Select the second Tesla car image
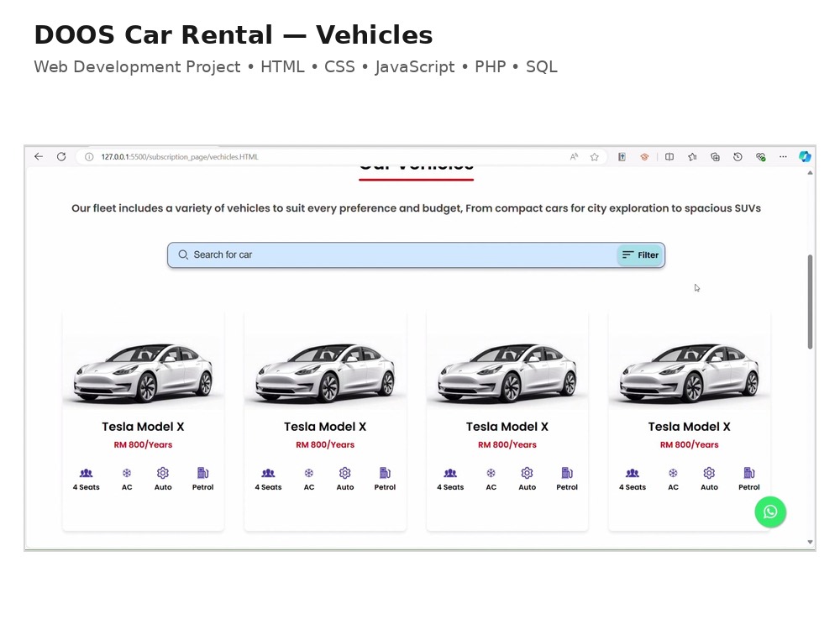Image resolution: width=840 pixels, height=630 pixels. tap(325, 373)
